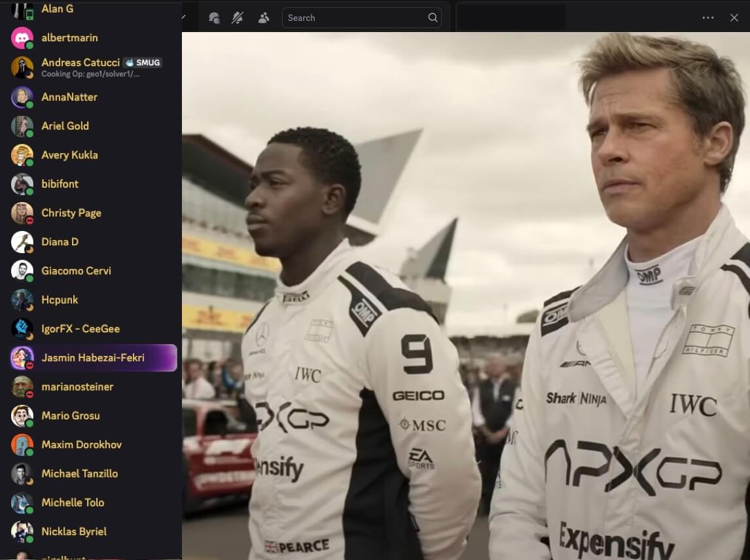Open the more options ellipsis dropdown
This screenshot has height=560, width=750.
[x=707, y=18]
